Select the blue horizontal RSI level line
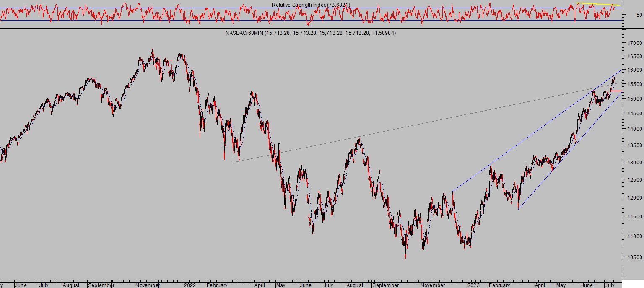The width and height of the screenshot is (644, 288). 310,21
